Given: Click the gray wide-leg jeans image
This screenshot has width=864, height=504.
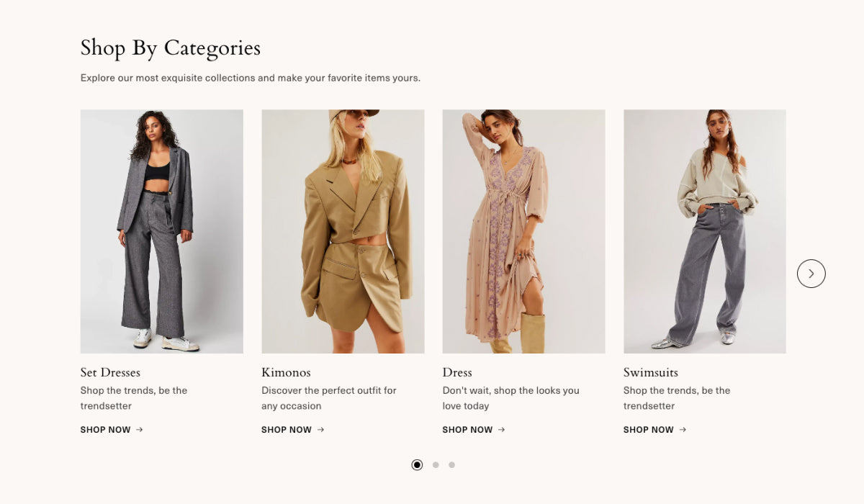Looking at the screenshot, I should tap(705, 231).
